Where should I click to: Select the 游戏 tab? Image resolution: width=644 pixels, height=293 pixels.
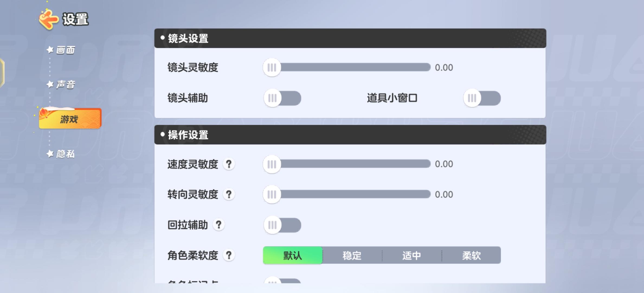(x=70, y=119)
